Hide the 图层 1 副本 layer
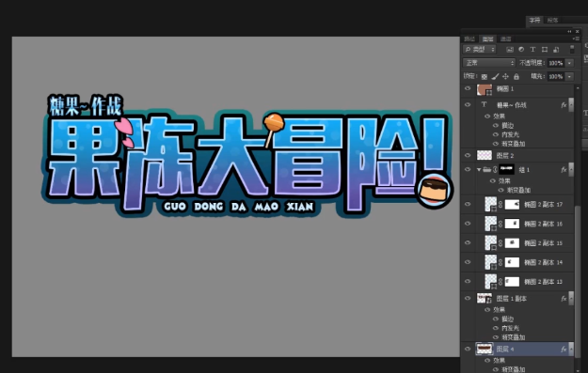The image size is (588, 373). point(468,299)
